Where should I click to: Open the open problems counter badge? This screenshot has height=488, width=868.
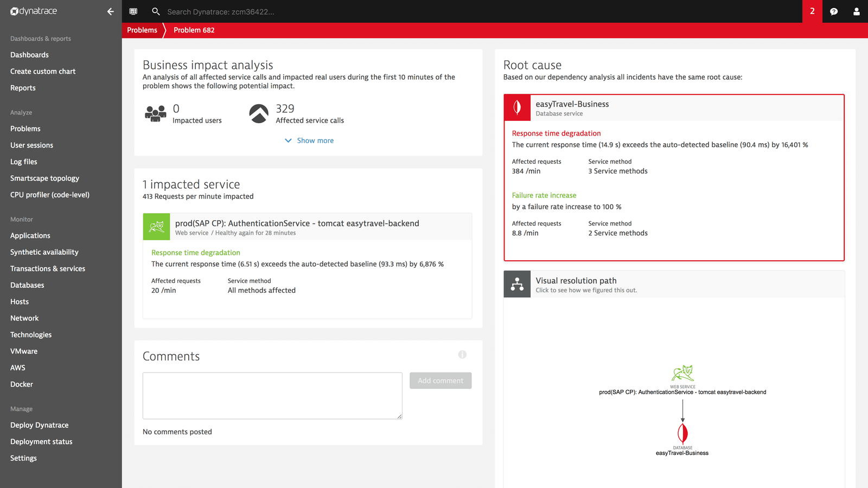pos(812,11)
